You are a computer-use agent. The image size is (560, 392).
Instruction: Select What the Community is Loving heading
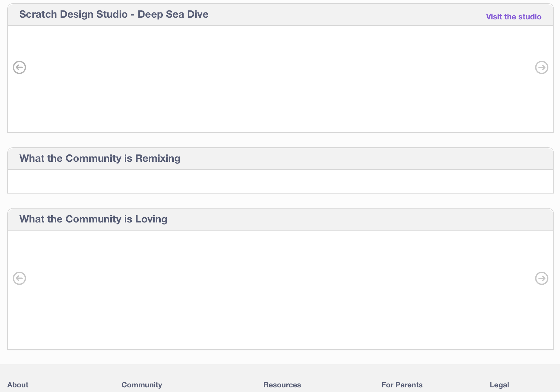93,219
